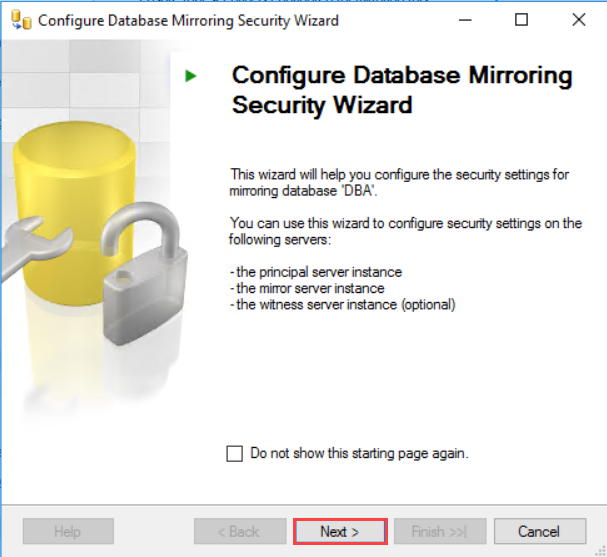Click the grayed-out Finish button
The image size is (607, 557).
(x=441, y=531)
